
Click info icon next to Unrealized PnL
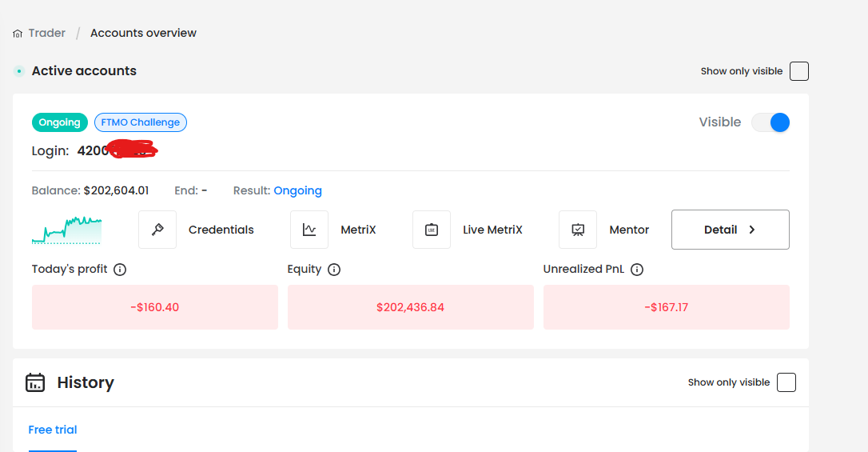[637, 270]
